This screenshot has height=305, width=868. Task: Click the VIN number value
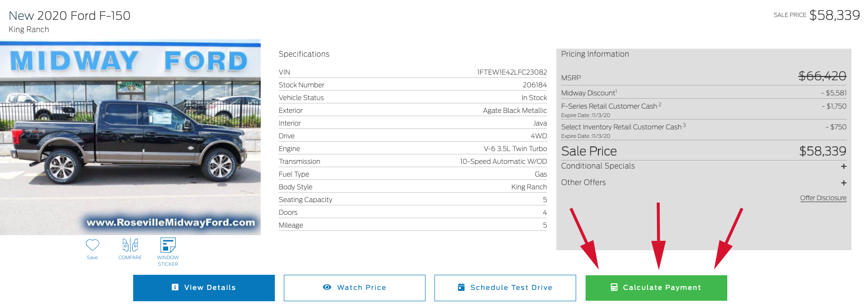[512, 72]
